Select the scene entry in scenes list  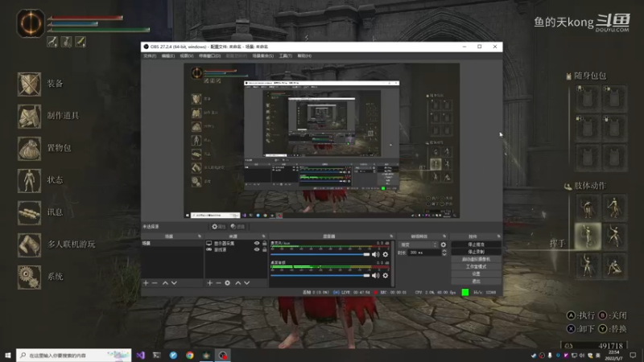(172, 243)
